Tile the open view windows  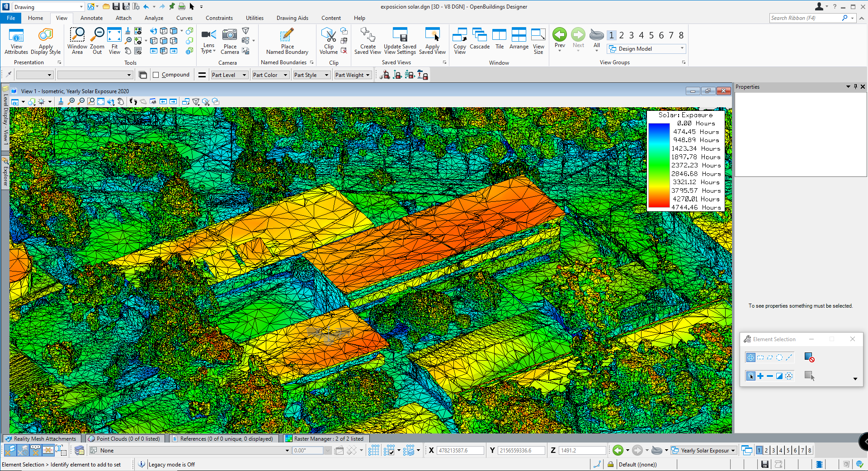[x=499, y=40]
